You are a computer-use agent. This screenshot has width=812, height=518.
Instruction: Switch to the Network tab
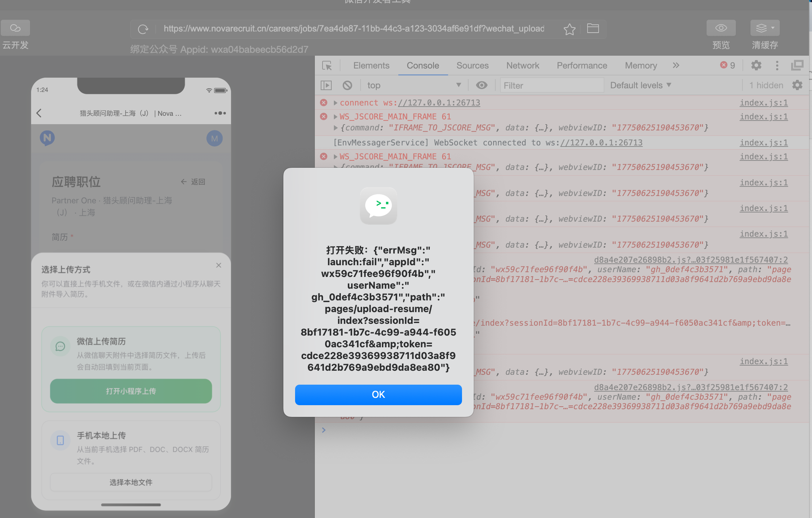click(522, 66)
